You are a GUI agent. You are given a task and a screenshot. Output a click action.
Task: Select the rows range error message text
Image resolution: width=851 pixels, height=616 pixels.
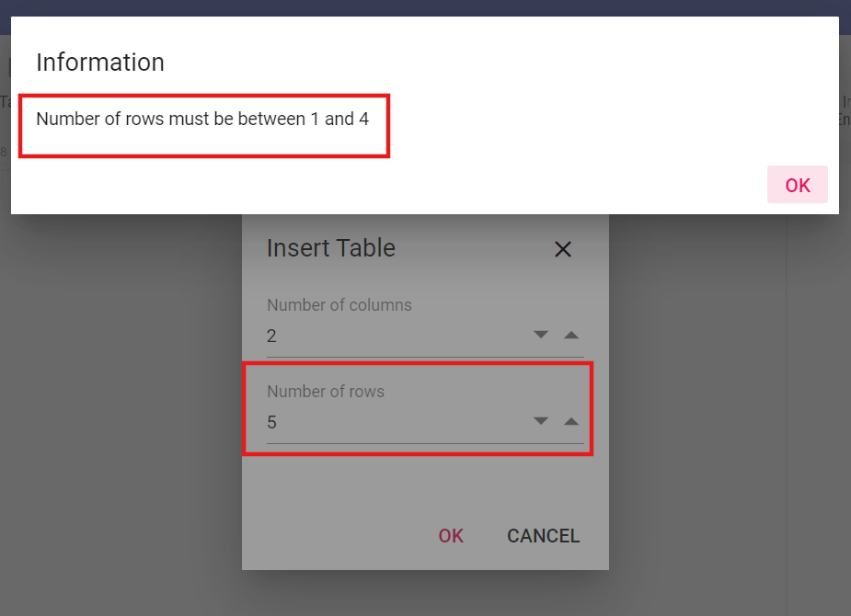202,120
